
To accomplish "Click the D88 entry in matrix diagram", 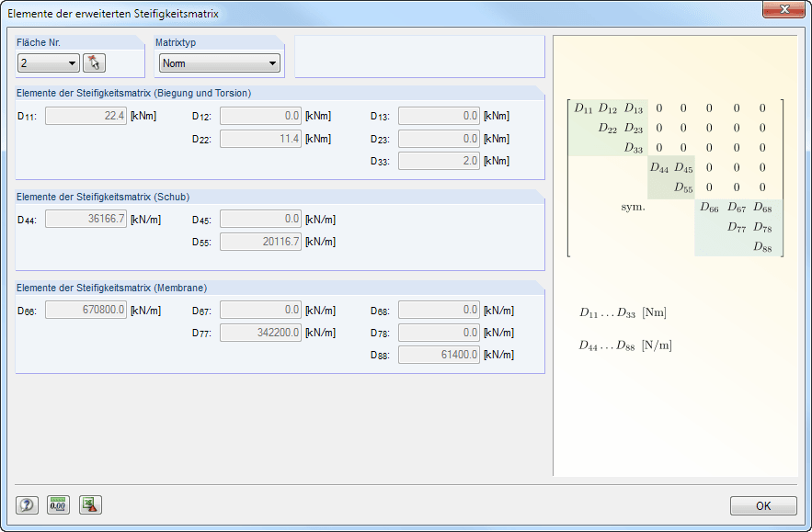I will 763,247.
